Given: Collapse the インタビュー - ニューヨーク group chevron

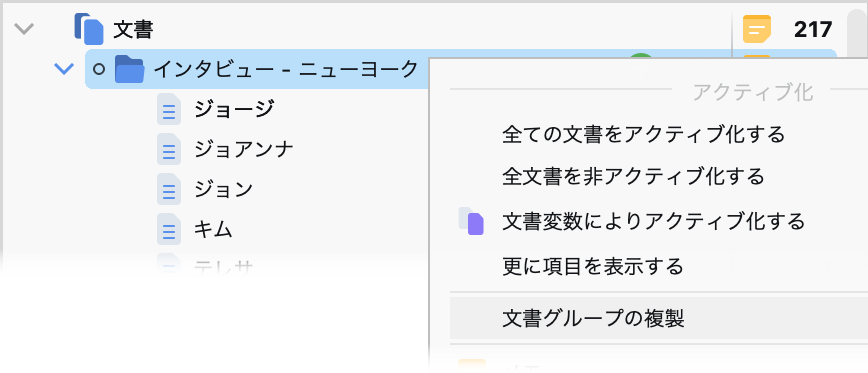Looking at the screenshot, I should 64,69.
